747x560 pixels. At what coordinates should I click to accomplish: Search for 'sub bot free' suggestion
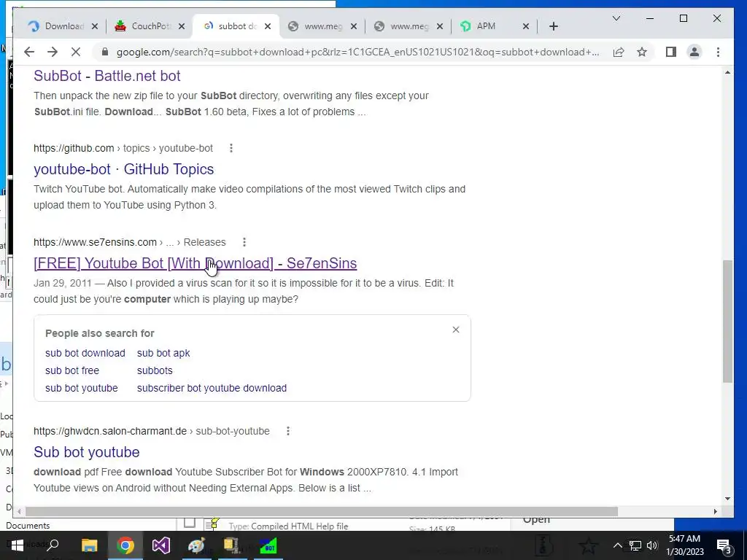[x=72, y=370]
